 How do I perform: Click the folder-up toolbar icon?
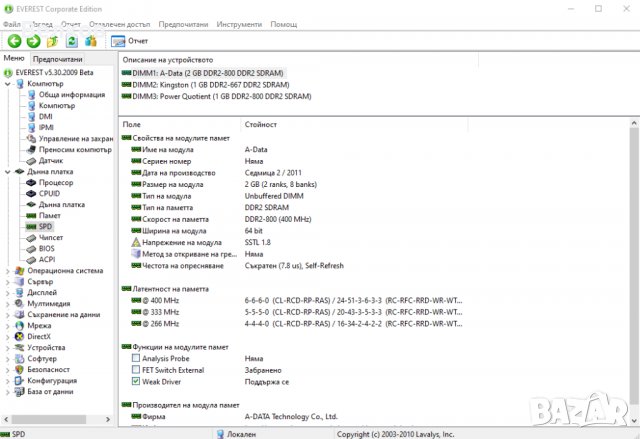(x=52, y=41)
